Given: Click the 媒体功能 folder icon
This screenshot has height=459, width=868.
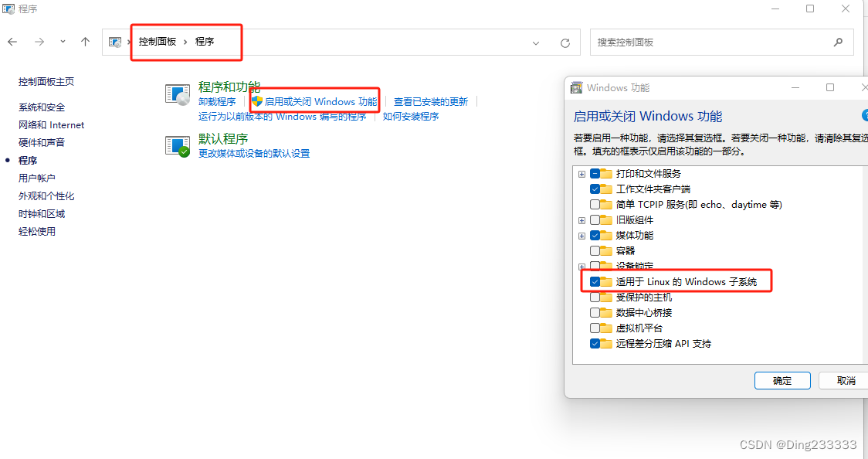Looking at the screenshot, I should (x=606, y=236).
